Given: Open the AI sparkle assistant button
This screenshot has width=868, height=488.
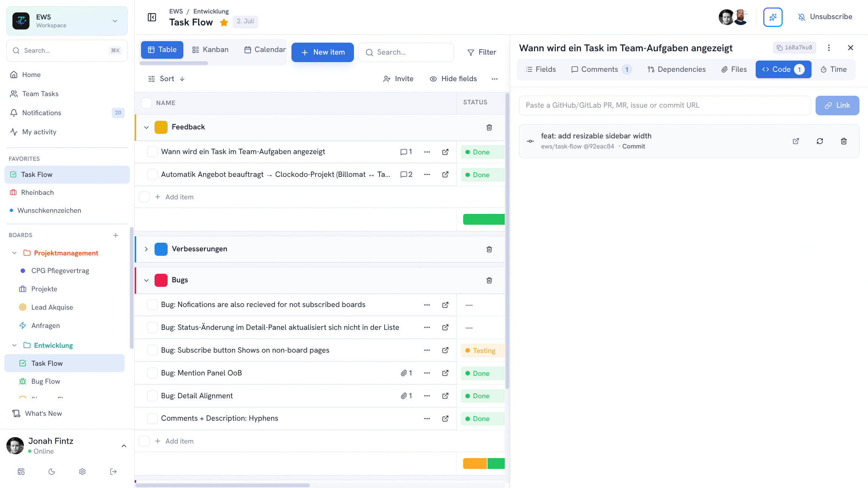Looking at the screenshot, I should click(773, 17).
